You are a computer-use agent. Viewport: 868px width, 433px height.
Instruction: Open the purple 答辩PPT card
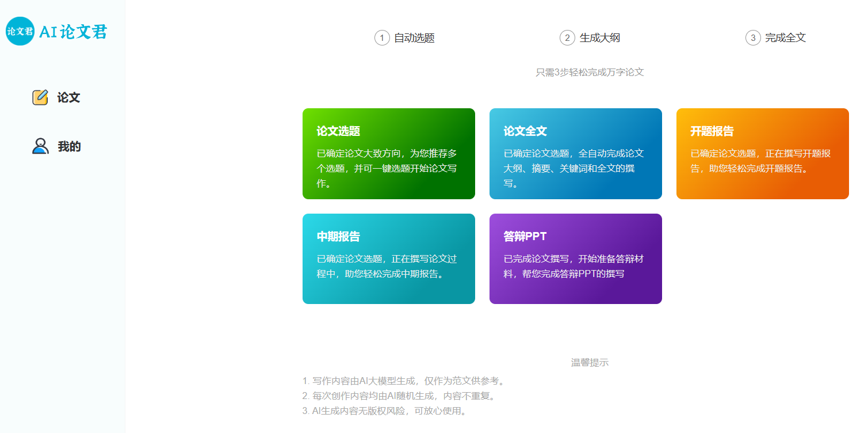point(575,259)
